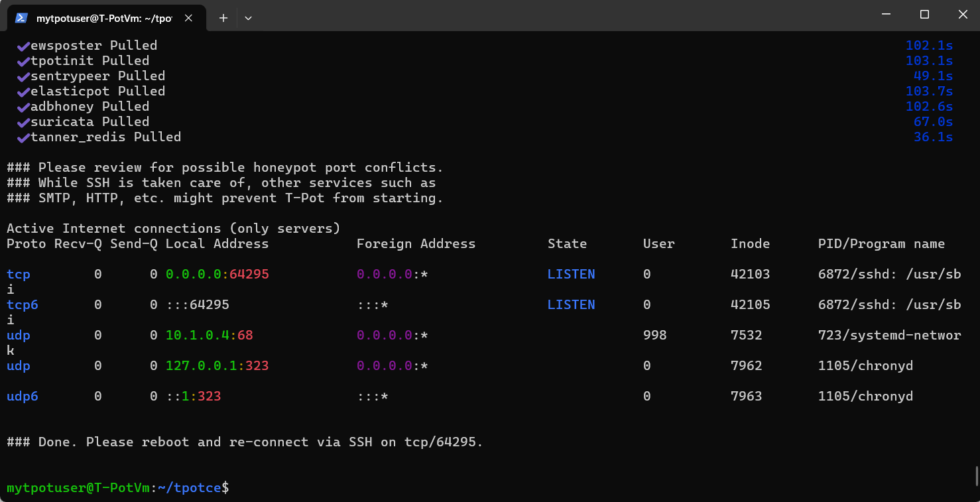Click the 1105/chronyd entry on udp6 row

point(865,396)
